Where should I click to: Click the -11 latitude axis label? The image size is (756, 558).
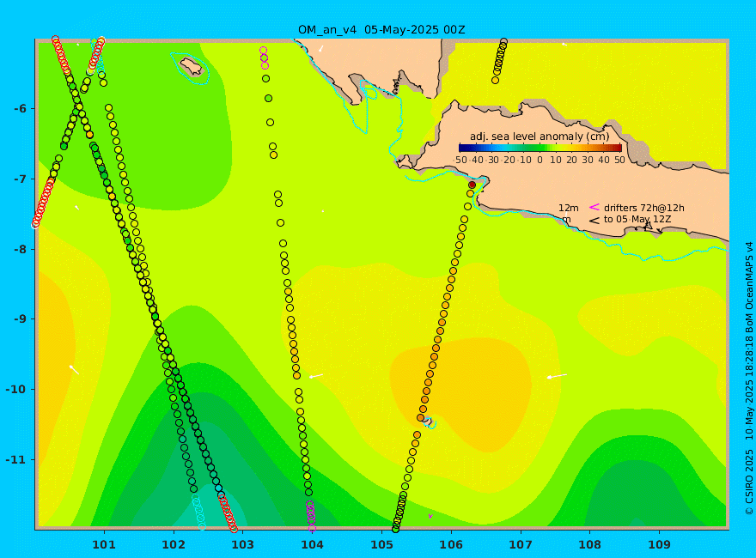coord(15,459)
